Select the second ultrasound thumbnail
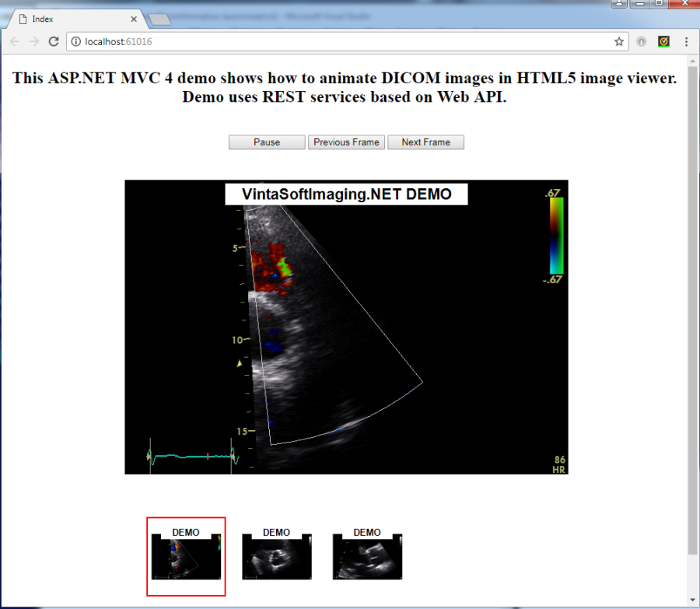The image size is (700, 609). [x=277, y=556]
